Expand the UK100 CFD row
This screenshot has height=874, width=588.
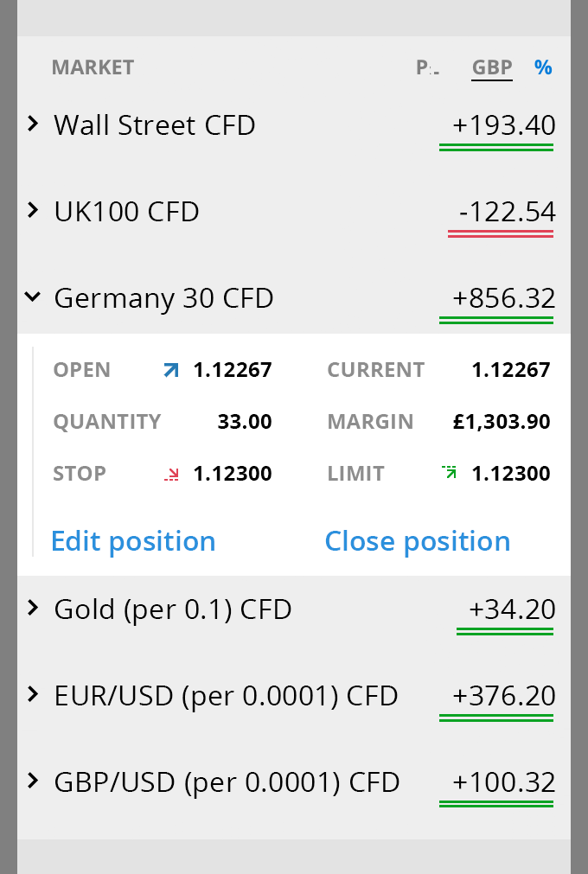[33, 210]
